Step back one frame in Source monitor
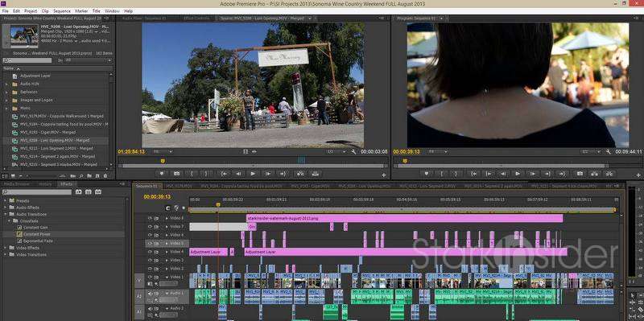 pos(238,174)
